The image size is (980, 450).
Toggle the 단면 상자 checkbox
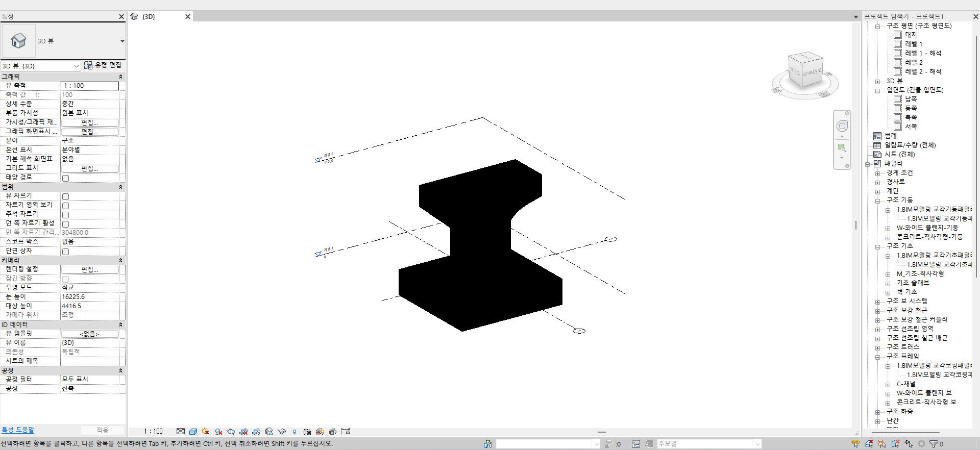pos(65,252)
